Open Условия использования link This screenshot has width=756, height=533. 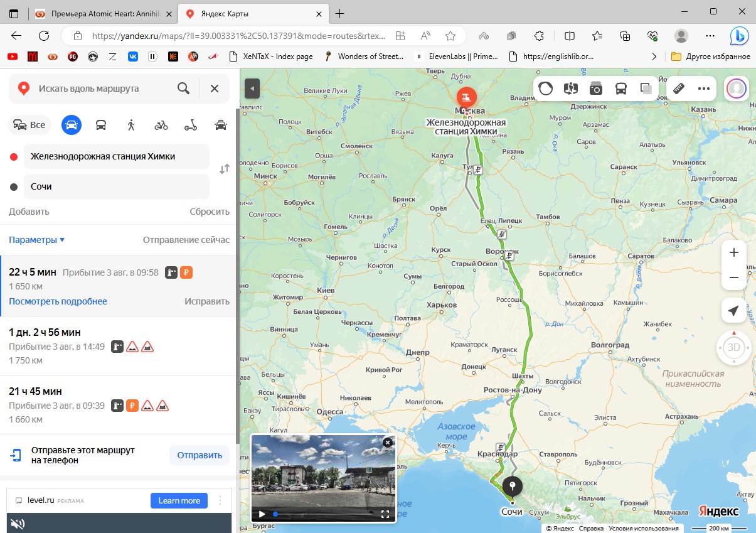(x=644, y=528)
